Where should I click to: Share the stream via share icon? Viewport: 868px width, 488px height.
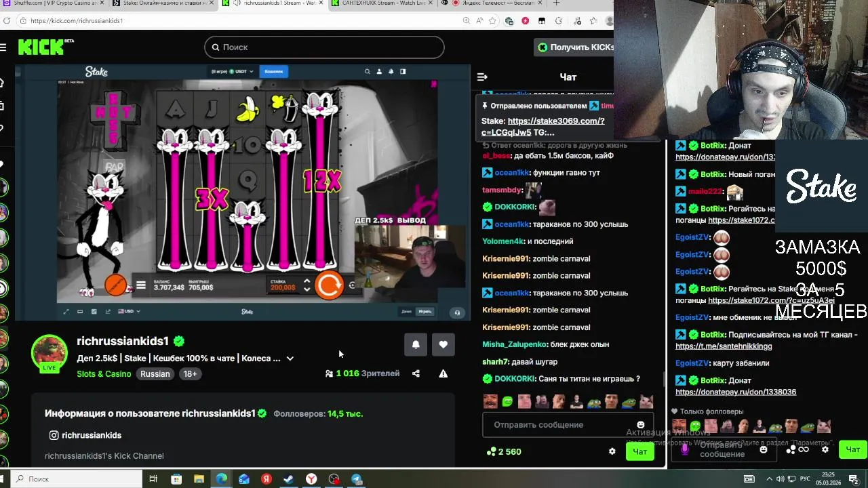pos(416,373)
